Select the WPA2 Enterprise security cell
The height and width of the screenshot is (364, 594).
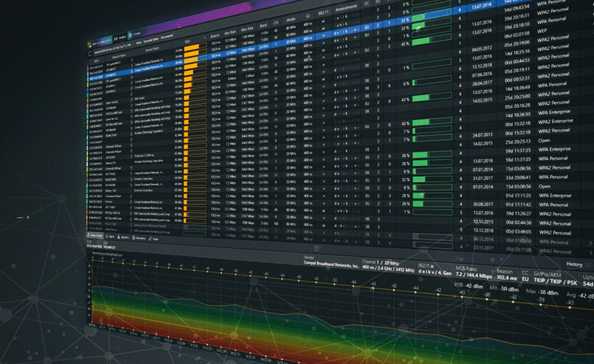[x=555, y=121]
